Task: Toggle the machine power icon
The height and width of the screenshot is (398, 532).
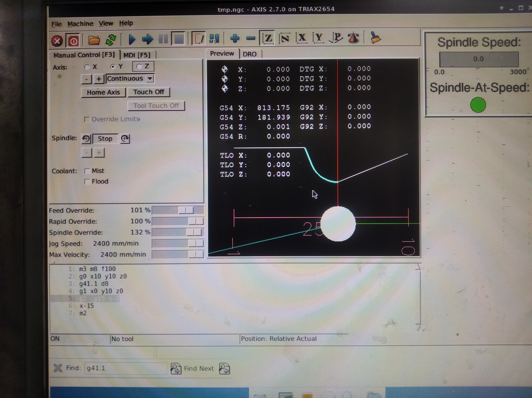Action: tap(74, 41)
